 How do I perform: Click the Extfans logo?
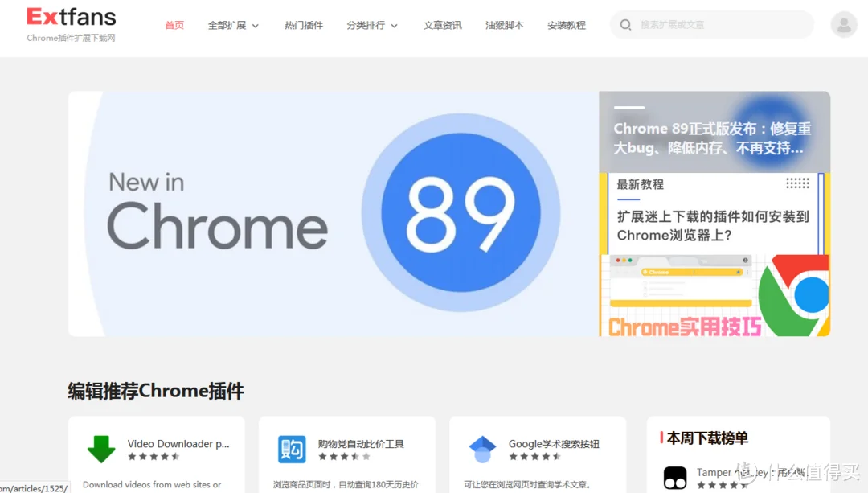tap(72, 17)
